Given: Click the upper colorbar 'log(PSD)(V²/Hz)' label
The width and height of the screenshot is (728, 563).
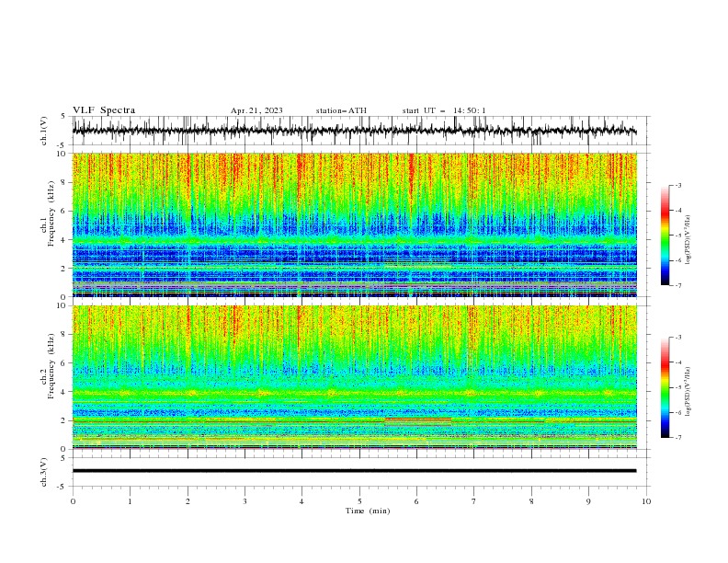Looking at the screenshot, I should (x=688, y=240).
